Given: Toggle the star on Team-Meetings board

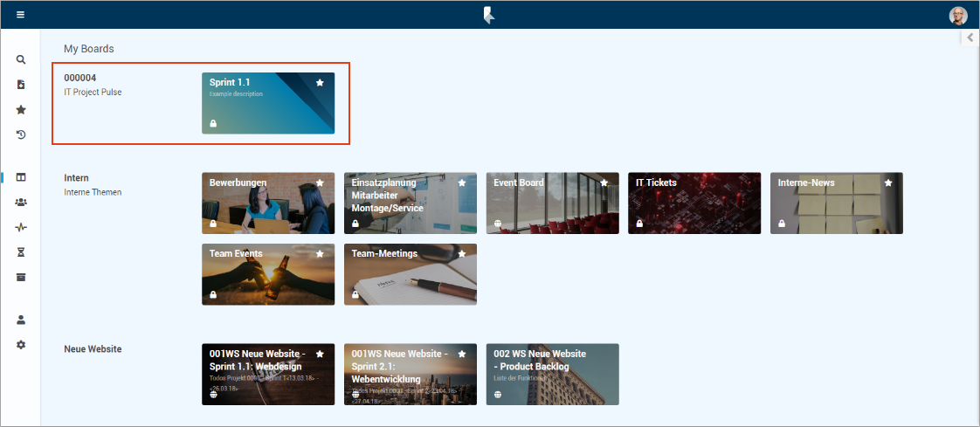Looking at the screenshot, I should 462,254.
